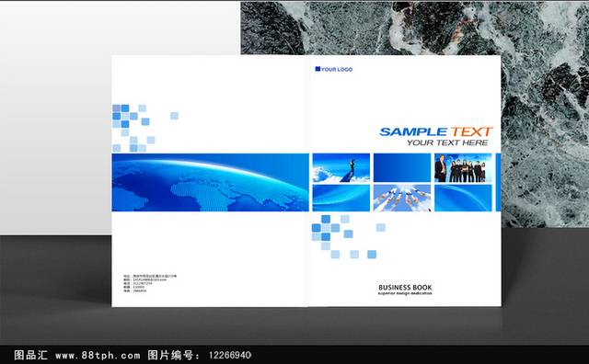The image size is (589, 364).
Task: Click the stacked hands teamwork thumbnail
Action: tap(402, 198)
